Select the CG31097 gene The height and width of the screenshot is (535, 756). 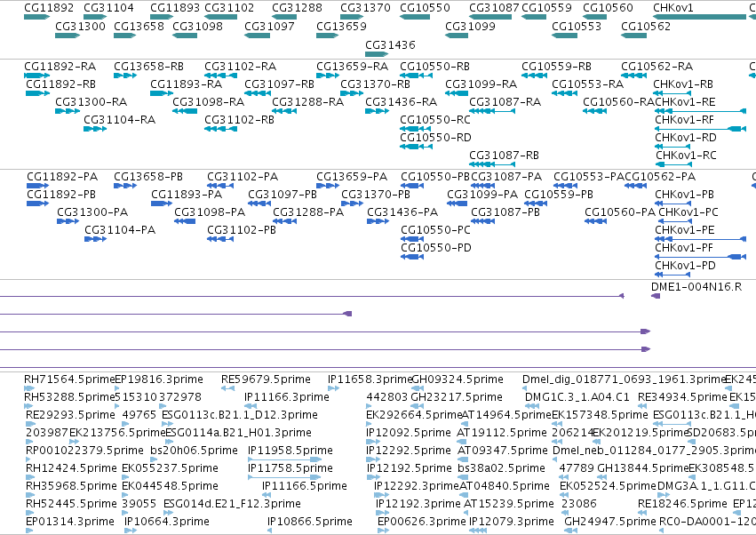(x=257, y=36)
